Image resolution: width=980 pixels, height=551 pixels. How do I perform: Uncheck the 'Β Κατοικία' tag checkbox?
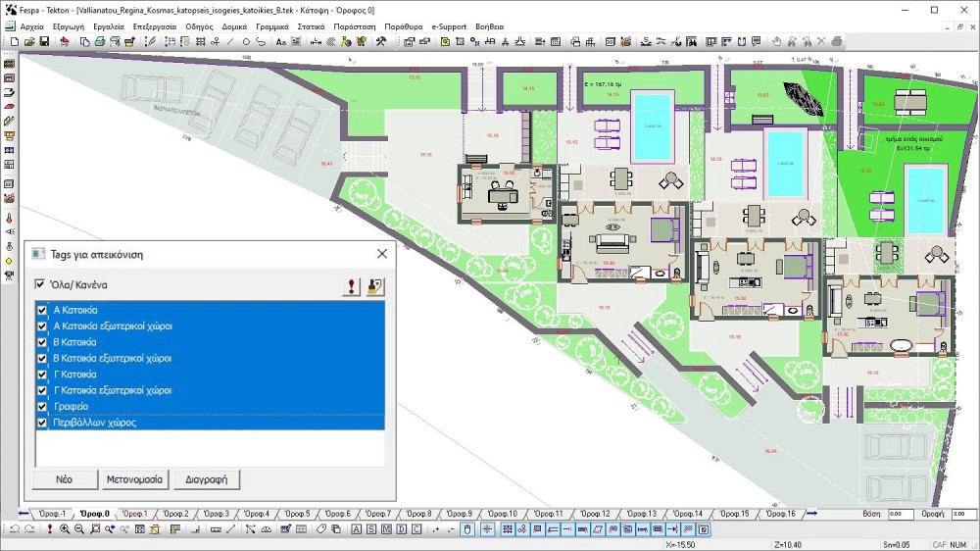tap(42, 342)
